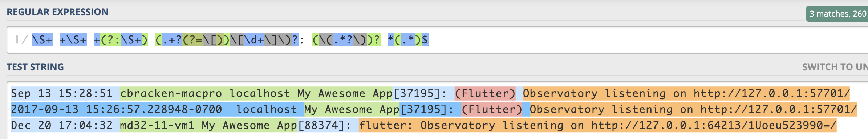Click the final (.*) capture group token
Screen dimensions: 868x139
coord(408,40)
